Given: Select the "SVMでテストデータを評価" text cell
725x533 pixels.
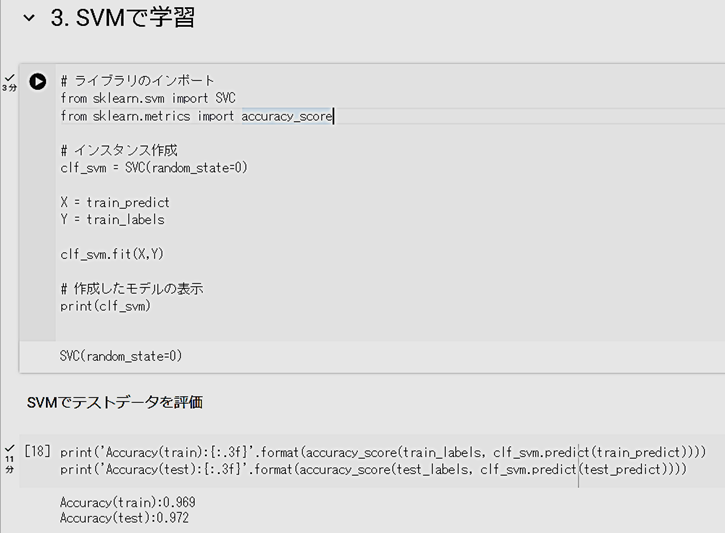Looking at the screenshot, I should (115, 402).
